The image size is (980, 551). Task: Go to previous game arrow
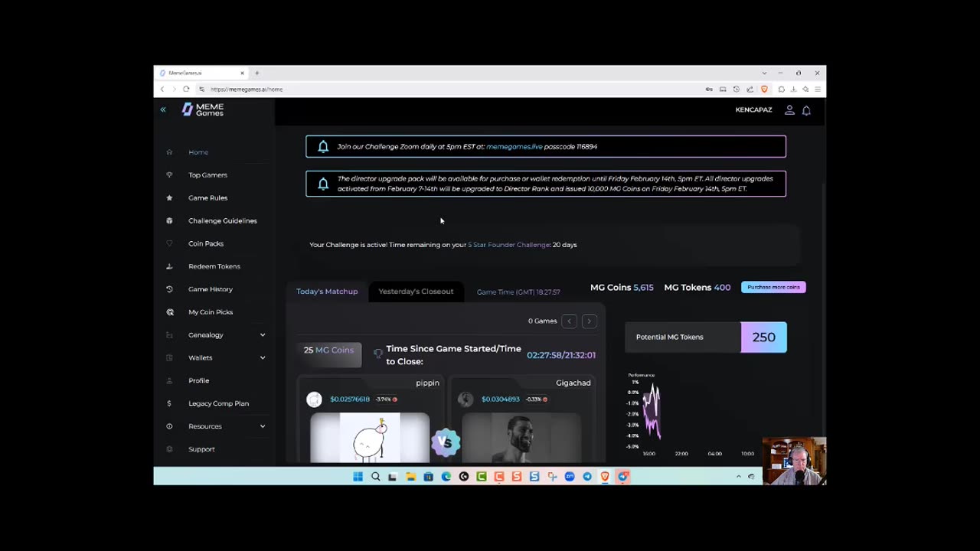coord(569,321)
